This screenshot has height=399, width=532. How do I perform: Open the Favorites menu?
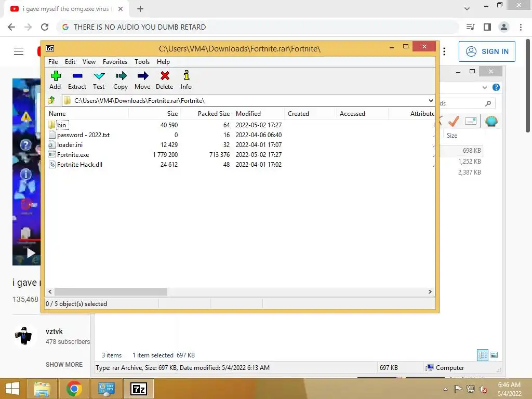(x=115, y=62)
